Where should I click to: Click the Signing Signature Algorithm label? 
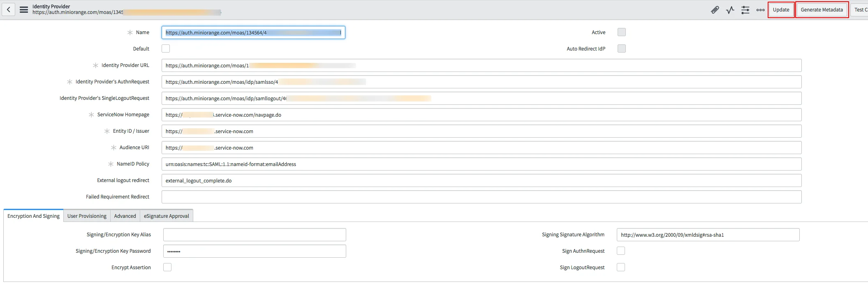coord(573,234)
